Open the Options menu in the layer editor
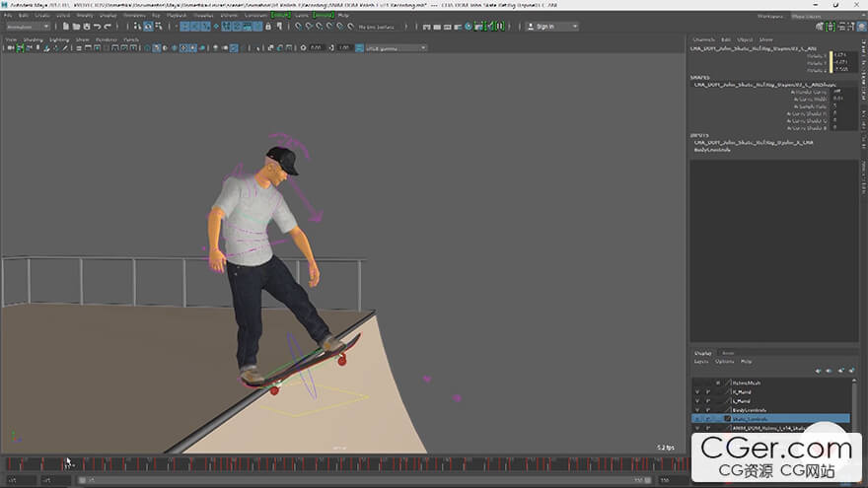The width and height of the screenshot is (868, 488). click(x=724, y=361)
